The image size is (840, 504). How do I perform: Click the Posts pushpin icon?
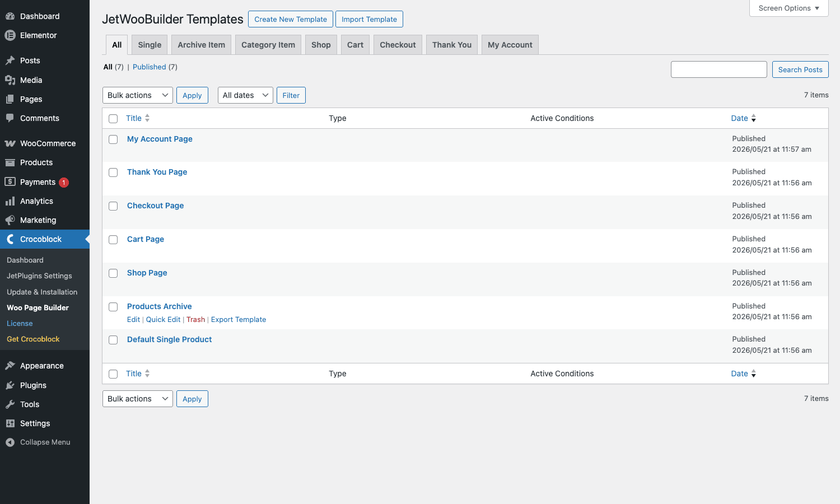point(10,60)
